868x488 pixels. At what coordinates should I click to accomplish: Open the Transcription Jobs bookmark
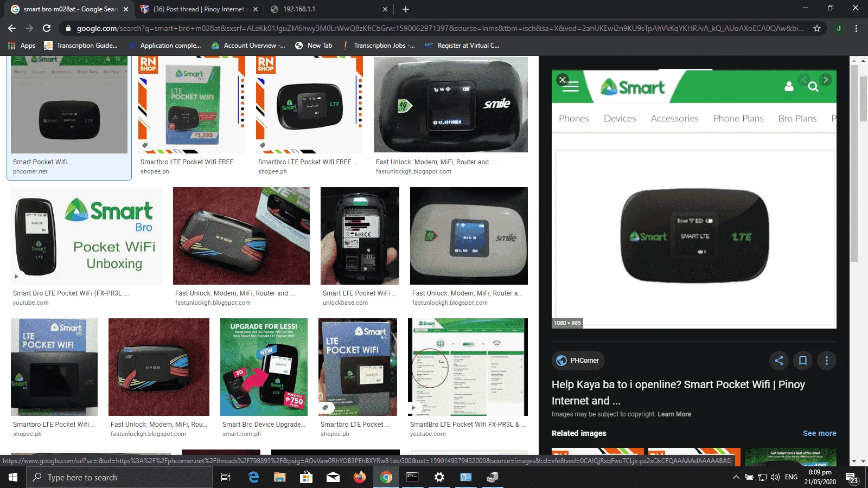click(x=378, y=46)
